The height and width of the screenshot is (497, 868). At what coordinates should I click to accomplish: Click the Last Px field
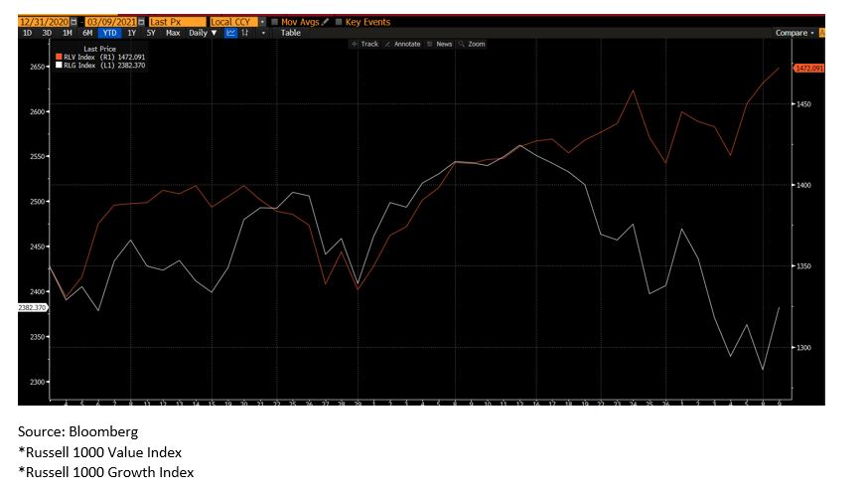(x=177, y=22)
